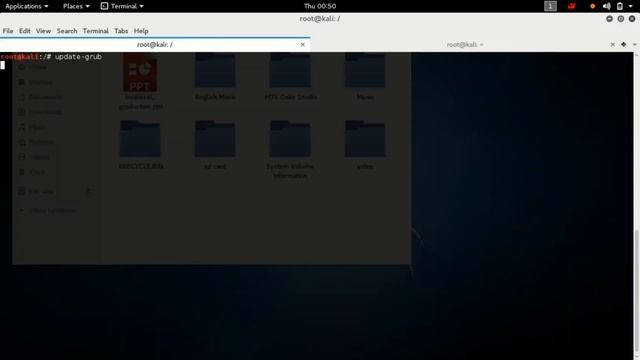Select the active tab root@kali: /

click(155, 44)
